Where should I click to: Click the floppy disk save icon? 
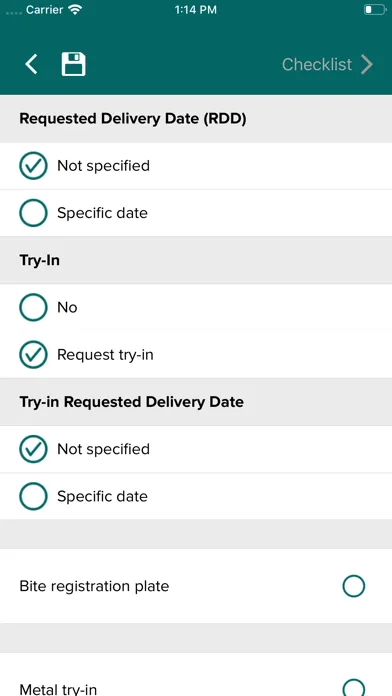[73, 64]
